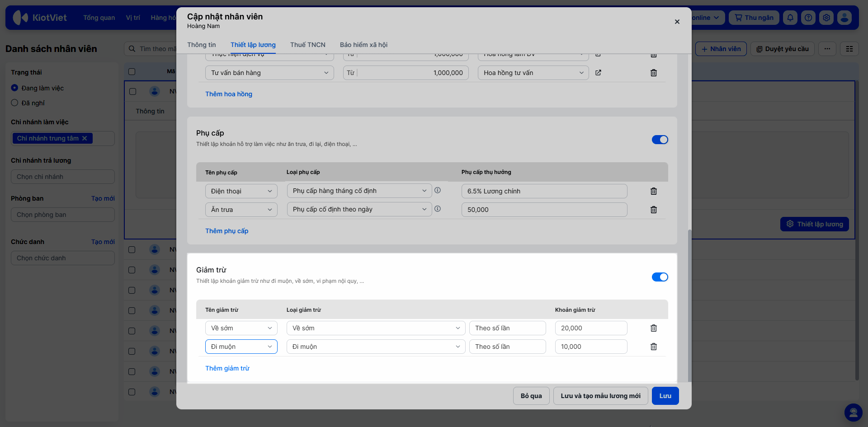Open the Đi muộn deduction type dropdown
The width and height of the screenshot is (868, 427).
pos(376,347)
